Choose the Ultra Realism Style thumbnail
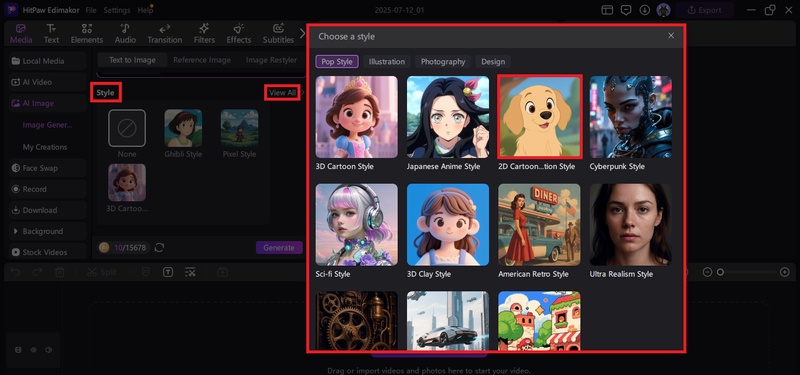Image resolution: width=800 pixels, height=375 pixels. click(631, 224)
